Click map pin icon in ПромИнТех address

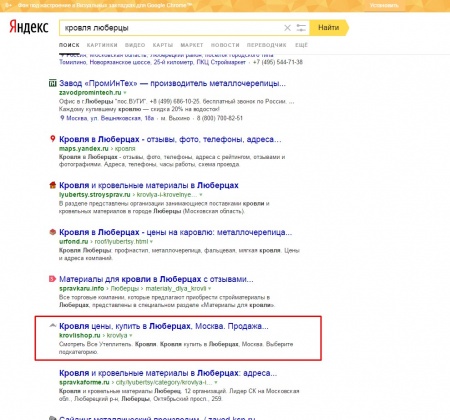62,118
